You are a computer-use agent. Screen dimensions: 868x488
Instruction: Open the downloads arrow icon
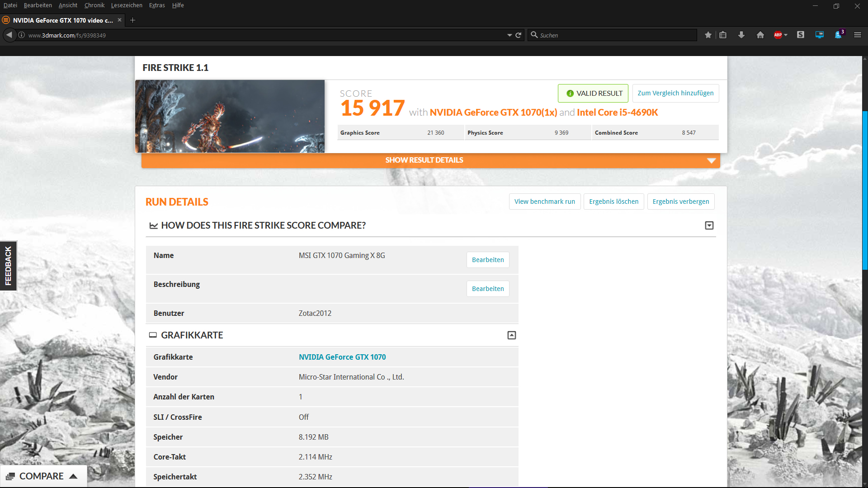741,35
